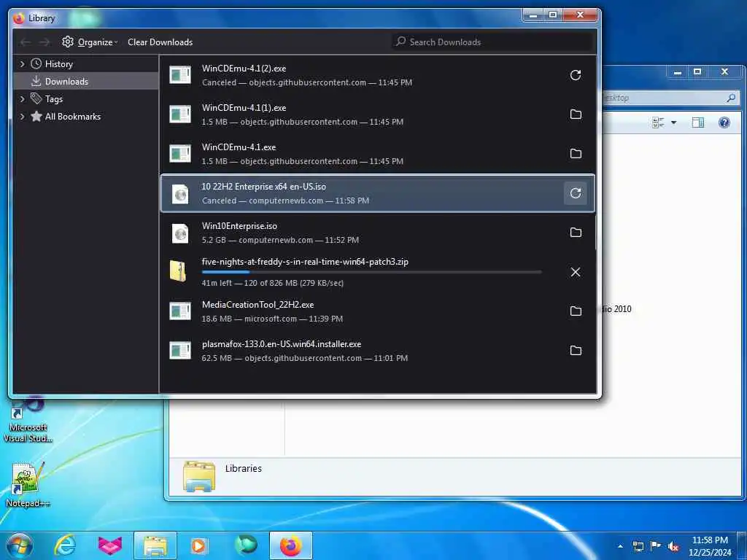Screen dimensions: 747x560
Task: Select Downloads in the Library sidebar
Action: 86,82
